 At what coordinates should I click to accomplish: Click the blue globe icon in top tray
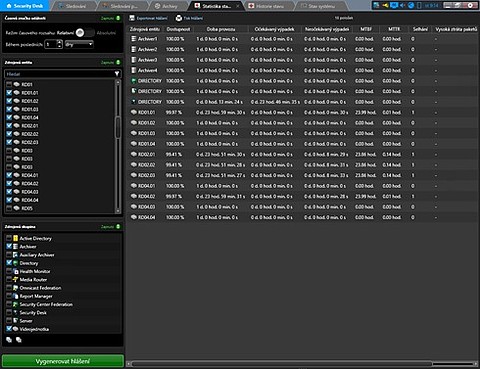point(411,5)
